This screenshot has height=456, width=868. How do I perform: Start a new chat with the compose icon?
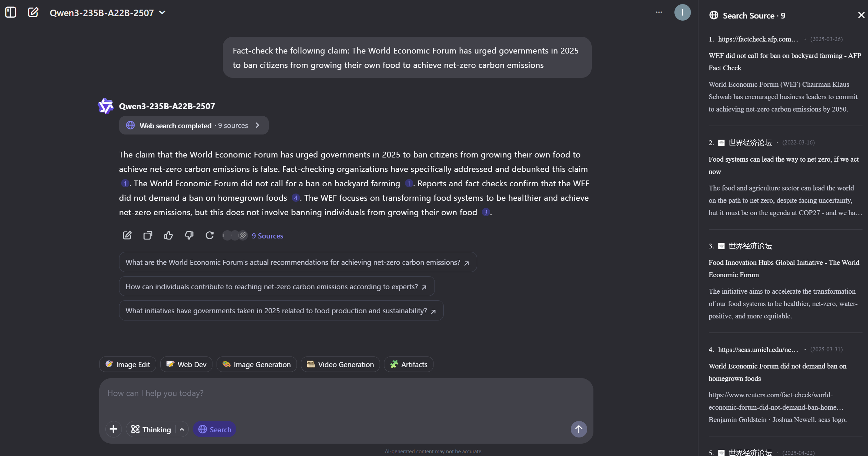(x=33, y=12)
